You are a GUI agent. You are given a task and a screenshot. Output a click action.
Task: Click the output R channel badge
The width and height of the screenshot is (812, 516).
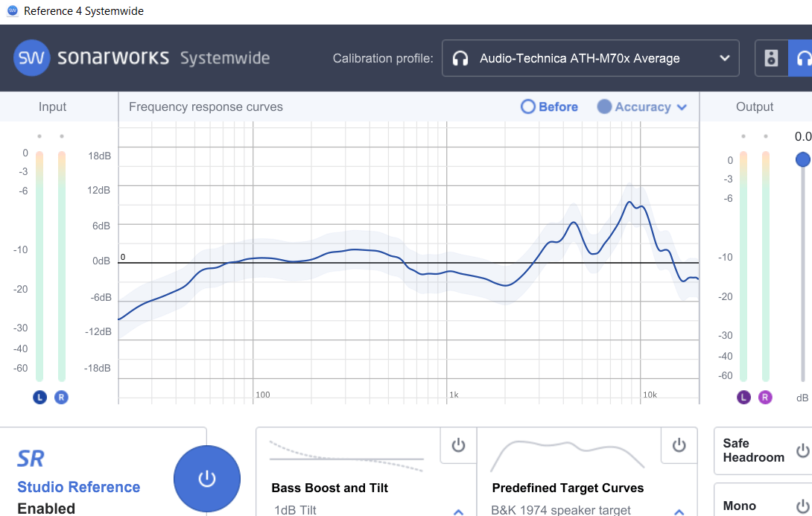click(765, 398)
